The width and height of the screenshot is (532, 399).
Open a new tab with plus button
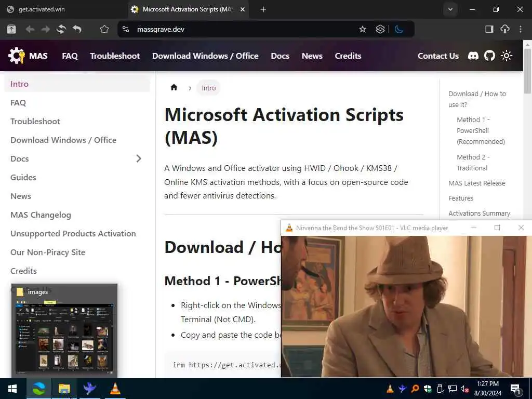click(263, 9)
